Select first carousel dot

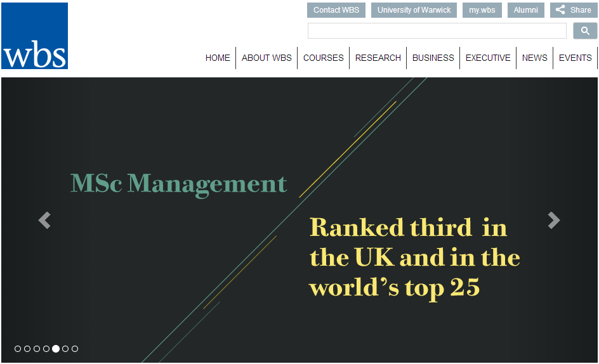18,349
